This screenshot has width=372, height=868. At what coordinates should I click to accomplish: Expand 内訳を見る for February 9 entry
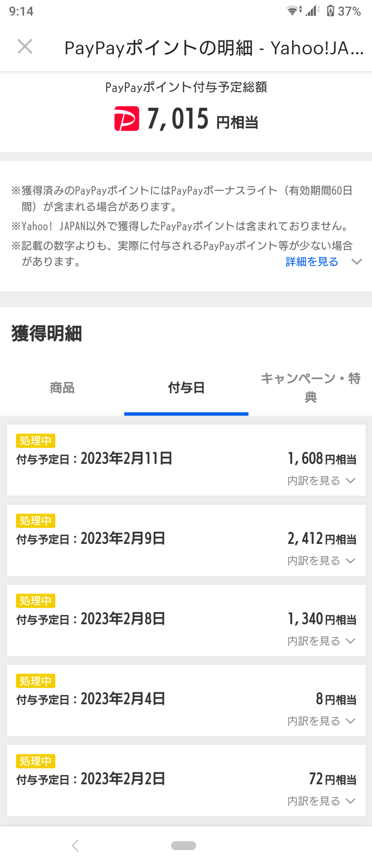tap(321, 561)
